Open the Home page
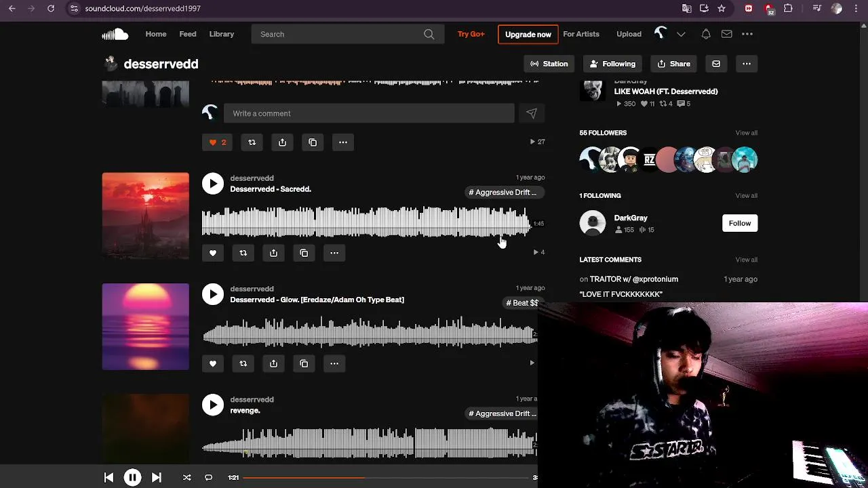The width and height of the screenshot is (868, 488). pos(155,34)
